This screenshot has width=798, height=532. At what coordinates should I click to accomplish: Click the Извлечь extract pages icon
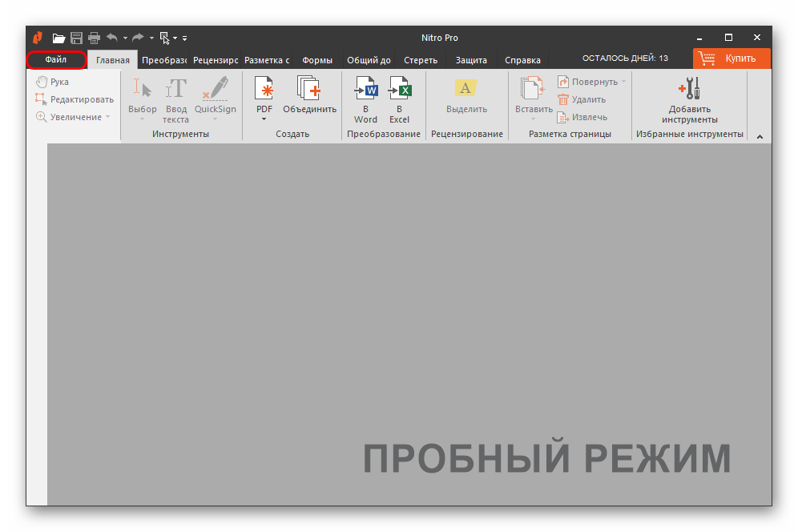pos(581,117)
